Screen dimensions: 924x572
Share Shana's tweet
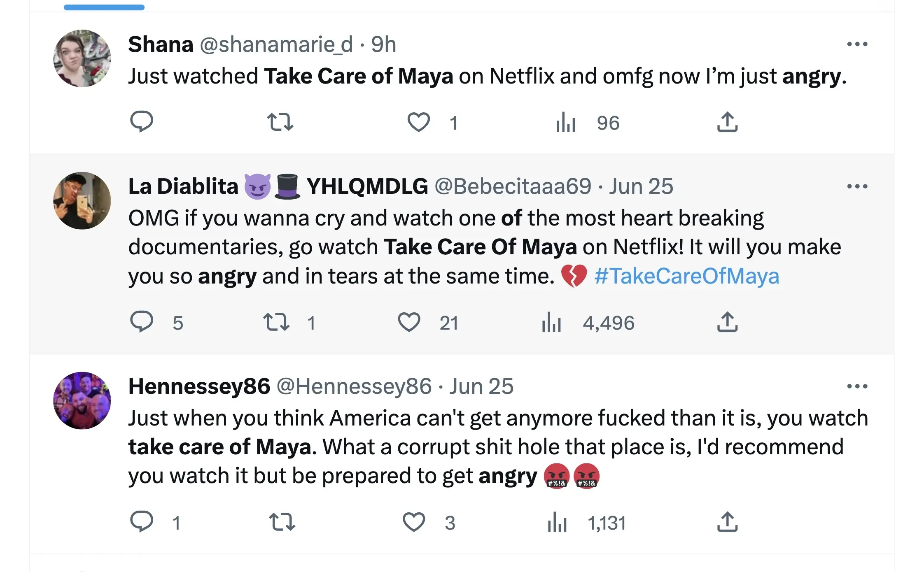click(x=727, y=122)
